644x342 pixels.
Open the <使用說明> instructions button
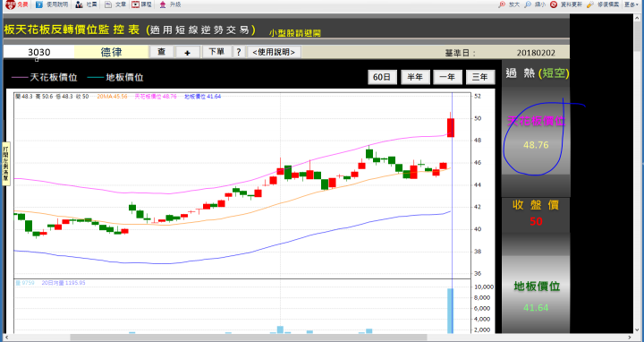click(x=274, y=52)
